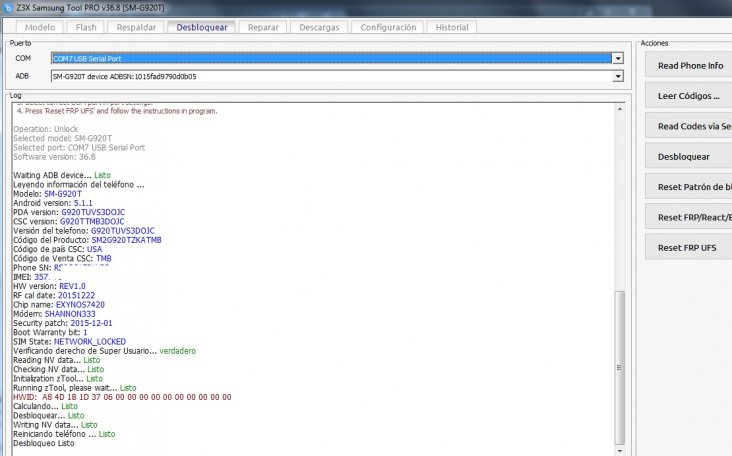Image resolution: width=732 pixels, height=456 pixels.
Task: Expand the COM port dropdown arrow
Action: [x=618, y=58]
